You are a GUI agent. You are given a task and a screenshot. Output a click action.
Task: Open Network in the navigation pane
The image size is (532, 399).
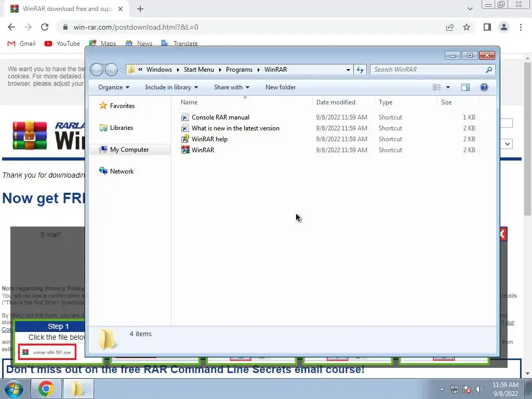[116, 171]
